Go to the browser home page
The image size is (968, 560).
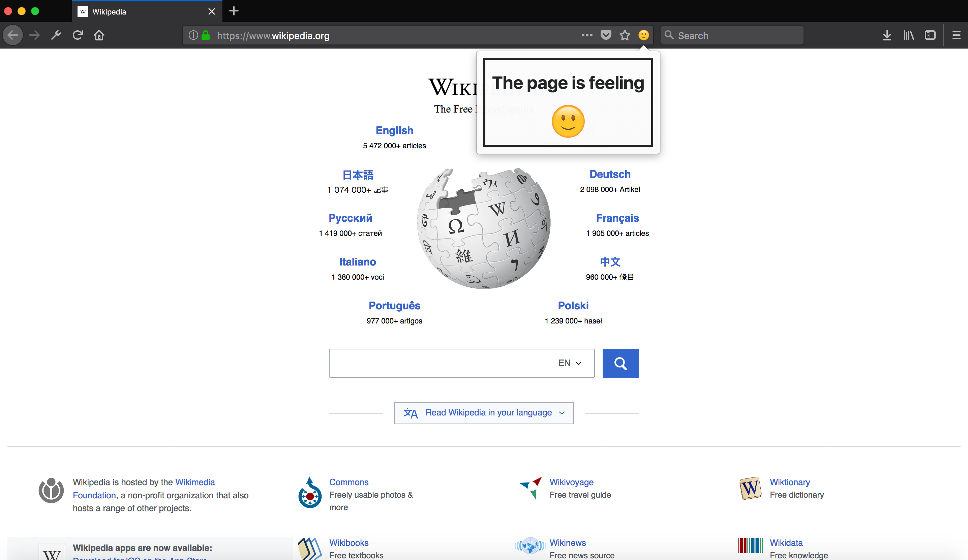[x=99, y=35]
